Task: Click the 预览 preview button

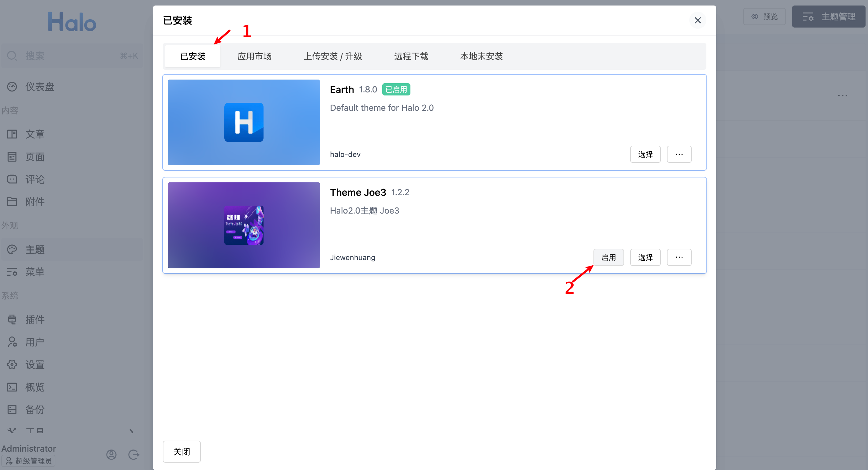Action: point(764,17)
